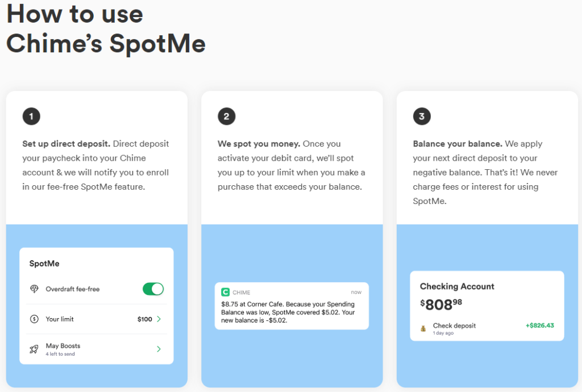Open the SpotMe settings panel
This screenshot has height=392, width=582.
point(96,305)
